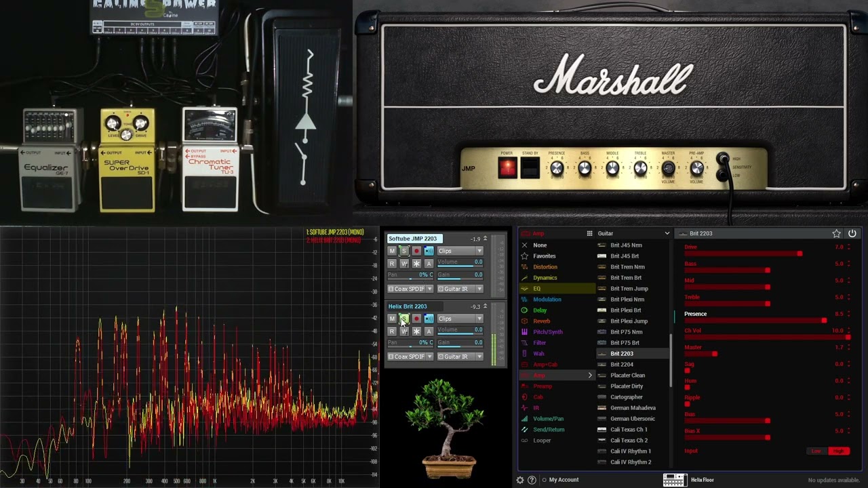Click the Softube JMP 2203 track name field
This screenshot has height=488, width=868.
click(415, 239)
